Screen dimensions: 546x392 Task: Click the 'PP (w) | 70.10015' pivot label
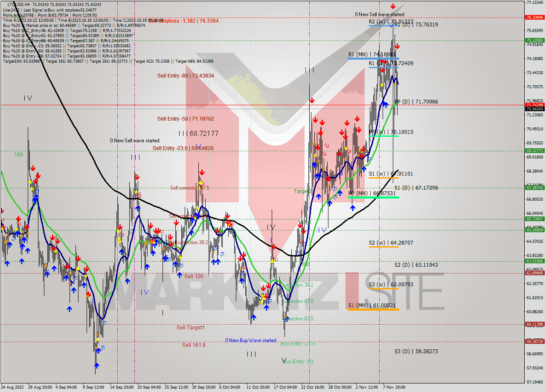pyautogui.click(x=391, y=132)
